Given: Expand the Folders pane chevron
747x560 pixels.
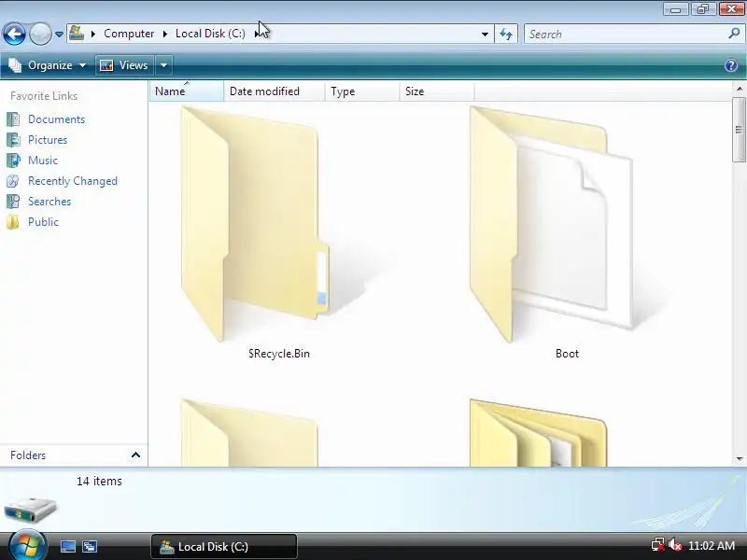Looking at the screenshot, I should tap(135, 455).
